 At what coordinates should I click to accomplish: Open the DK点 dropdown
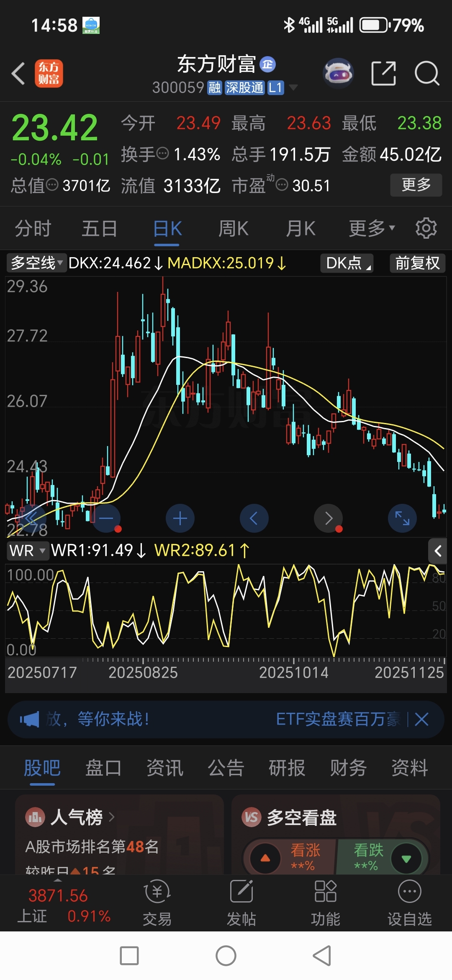pos(347,263)
